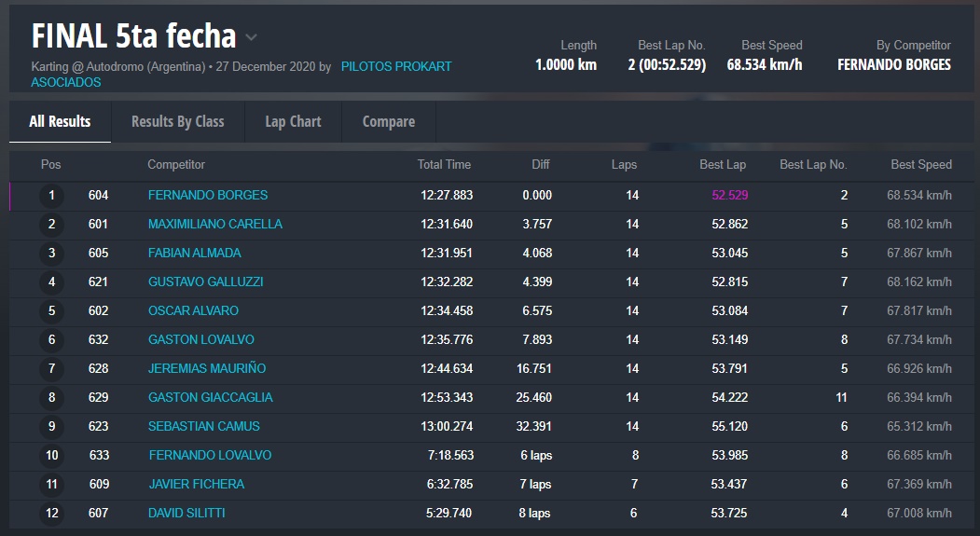Switch to the All Results tab
The image size is (980, 536).
pyautogui.click(x=60, y=121)
